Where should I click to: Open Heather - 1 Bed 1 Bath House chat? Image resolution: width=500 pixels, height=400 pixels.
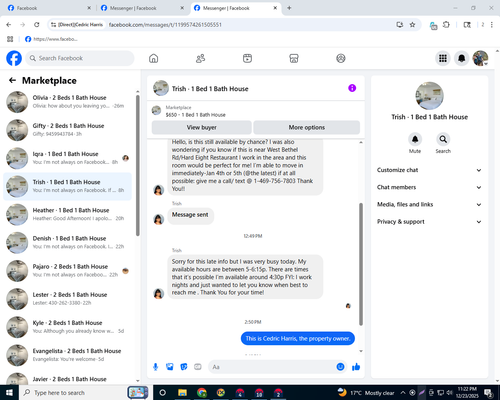[67, 214]
